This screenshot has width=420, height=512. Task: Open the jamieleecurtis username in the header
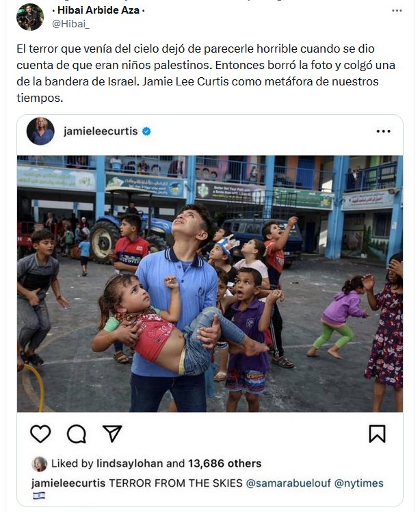(101, 131)
